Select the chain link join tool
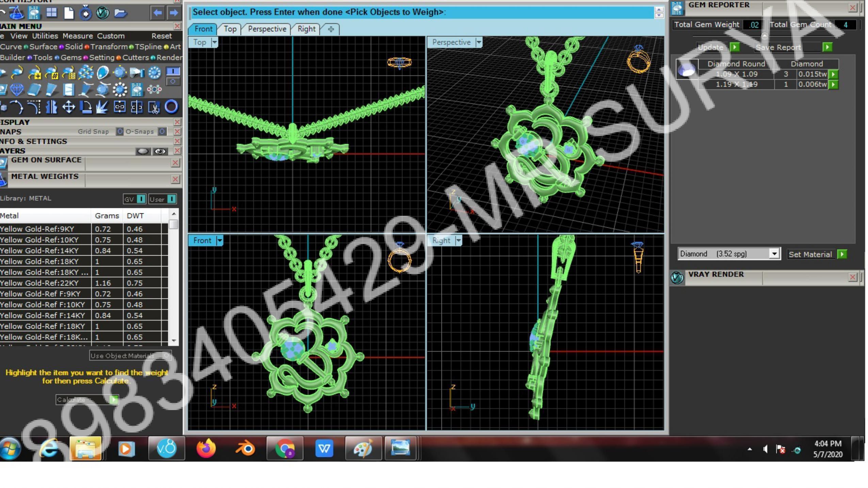The height and width of the screenshot is (488, 868). coord(119,107)
